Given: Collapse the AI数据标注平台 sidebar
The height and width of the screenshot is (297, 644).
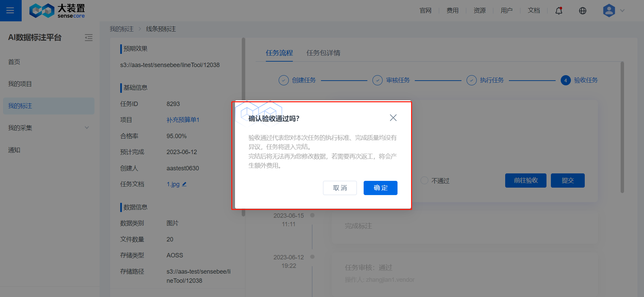Looking at the screenshot, I should click(89, 38).
